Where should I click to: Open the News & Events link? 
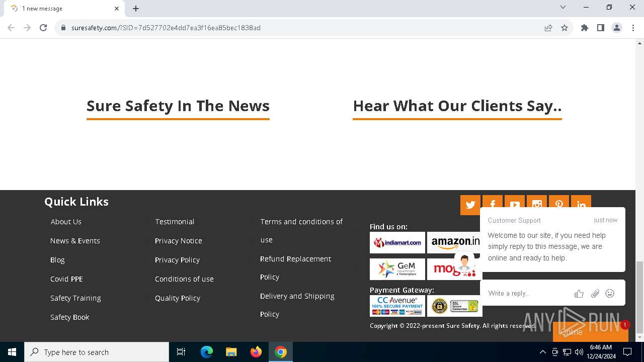pos(75,241)
